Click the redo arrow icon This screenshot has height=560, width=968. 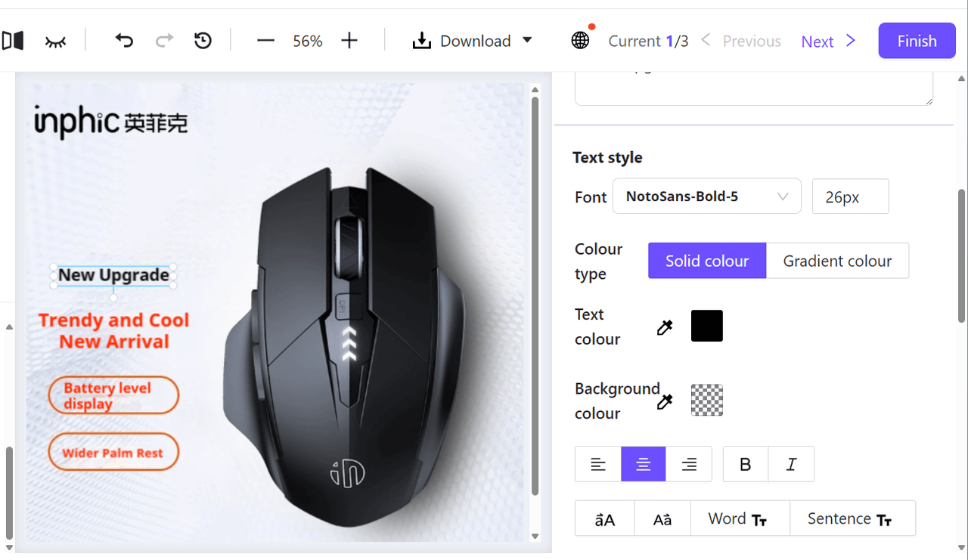[164, 41]
